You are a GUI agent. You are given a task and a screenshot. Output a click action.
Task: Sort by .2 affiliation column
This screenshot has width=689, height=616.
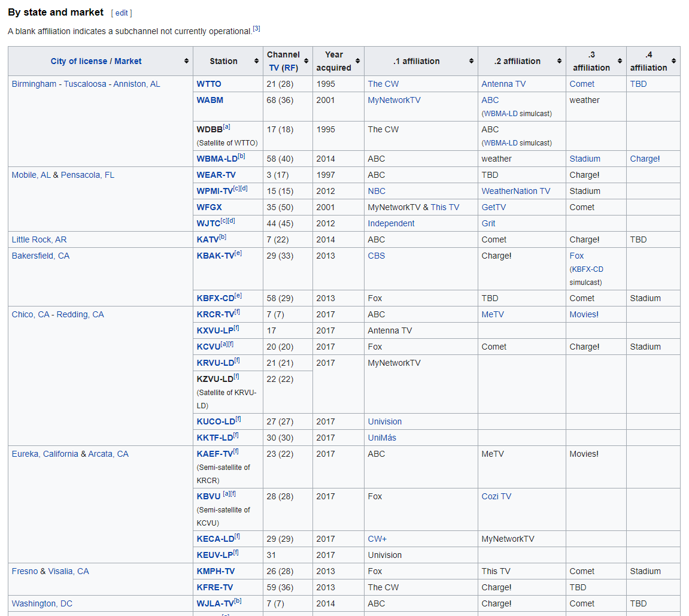pyautogui.click(x=559, y=61)
